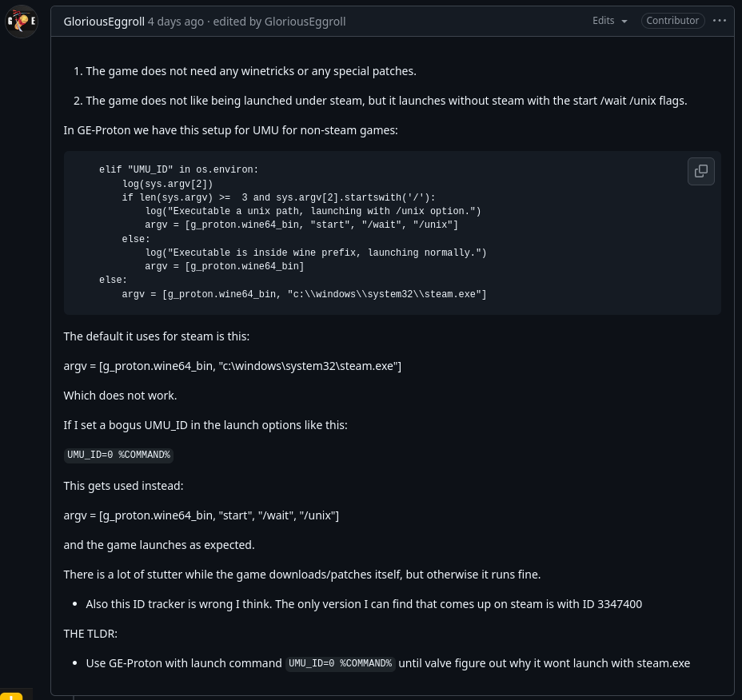Click the inline UMU_ID=0 %COMMAND% code in the TLDR bullet

point(340,663)
